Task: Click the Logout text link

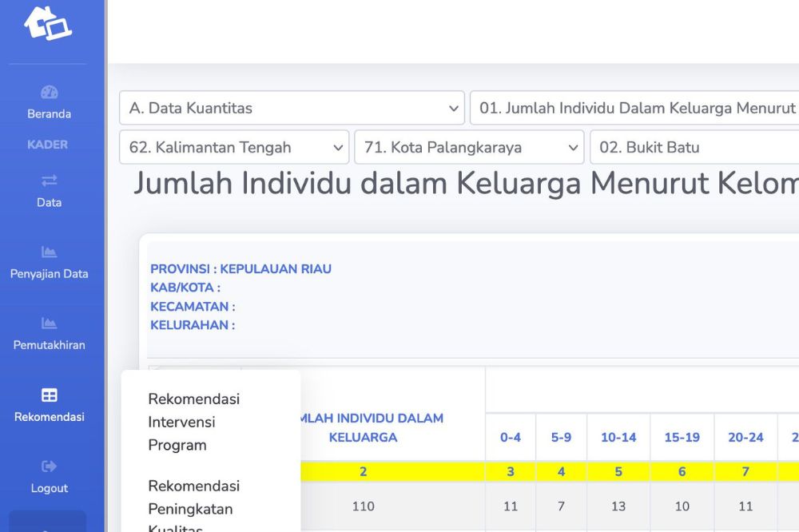Action: pyautogui.click(x=49, y=488)
